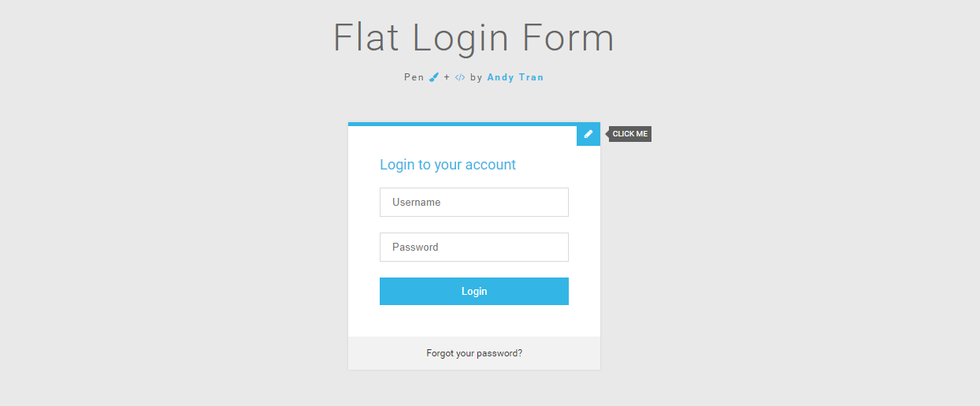The image size is (980, 406).
Task: Select the Flat Login Form title
Action: click(x=473, y=39)
